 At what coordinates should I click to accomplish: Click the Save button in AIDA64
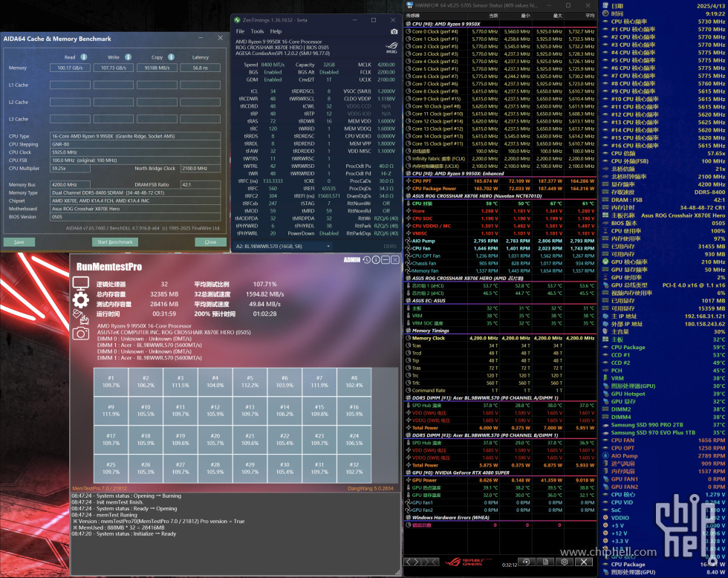(x=19, y=242)
